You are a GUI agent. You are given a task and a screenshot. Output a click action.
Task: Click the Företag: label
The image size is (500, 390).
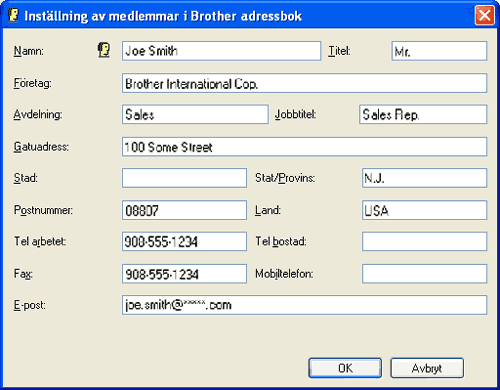click(x=33, y=83)
